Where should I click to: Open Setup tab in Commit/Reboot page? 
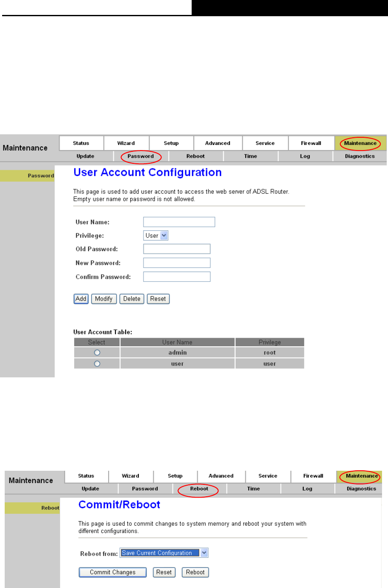pyautogui.click(x=175, y=476)
